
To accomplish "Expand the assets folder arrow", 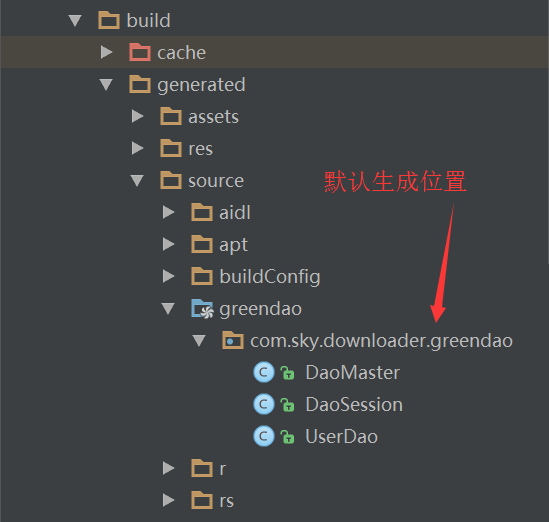I will tap(138, 116).
